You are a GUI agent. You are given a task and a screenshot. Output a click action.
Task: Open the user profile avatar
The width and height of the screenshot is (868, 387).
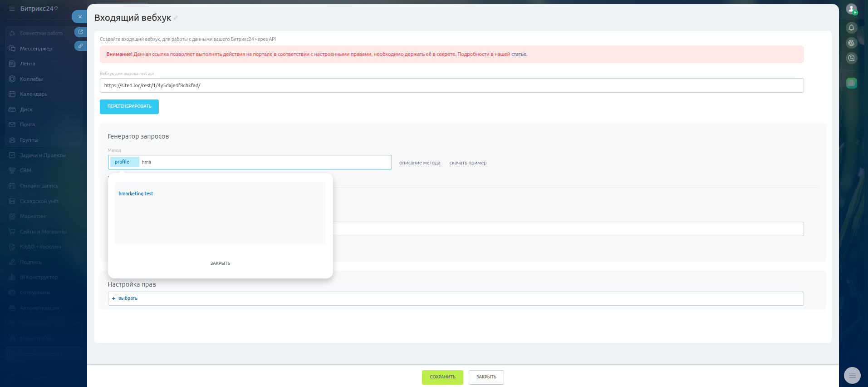tap(851, 9)
